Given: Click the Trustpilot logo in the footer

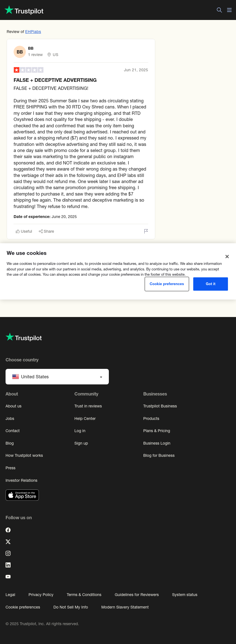Looking at the screenshot, I should tap(24, 337).
